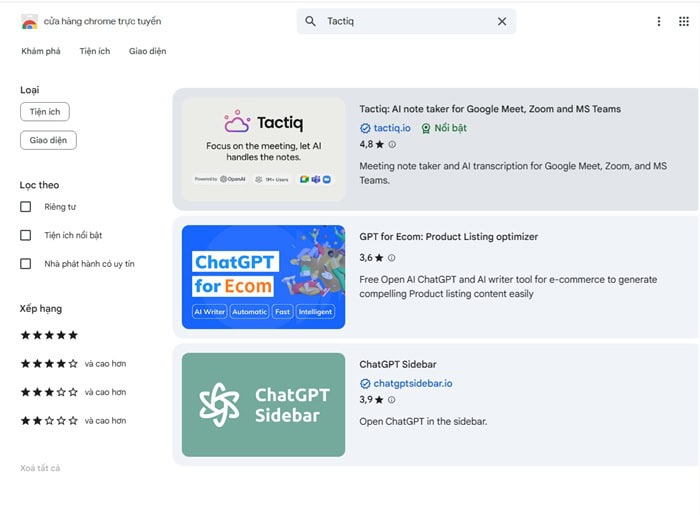Click the GPT for Ecom description text
Viewport: 700px width, 515px height.
[x=508, y=287]
